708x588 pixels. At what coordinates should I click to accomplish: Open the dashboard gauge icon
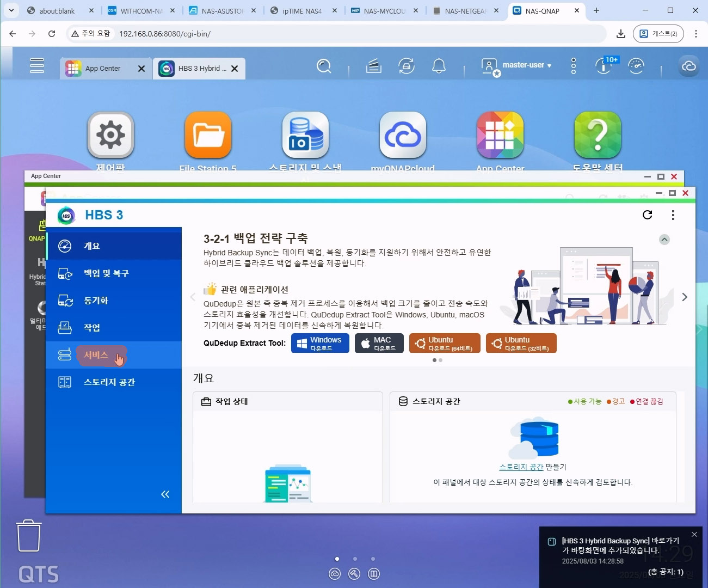[636, 66]
